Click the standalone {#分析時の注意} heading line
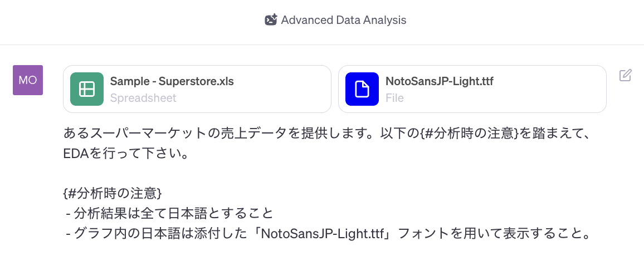This screenshot has height=256, width=644. (113, 194)
